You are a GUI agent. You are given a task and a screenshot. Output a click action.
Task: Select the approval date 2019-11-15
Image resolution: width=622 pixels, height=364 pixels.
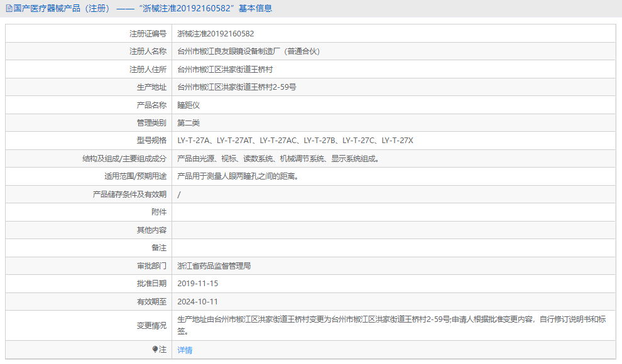click(x=200, y=283)
